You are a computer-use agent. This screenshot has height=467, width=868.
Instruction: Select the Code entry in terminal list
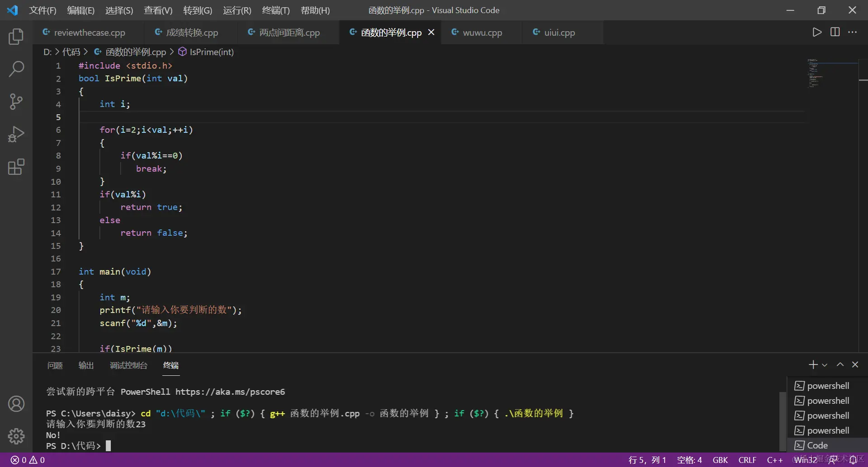tap(816, 445)
